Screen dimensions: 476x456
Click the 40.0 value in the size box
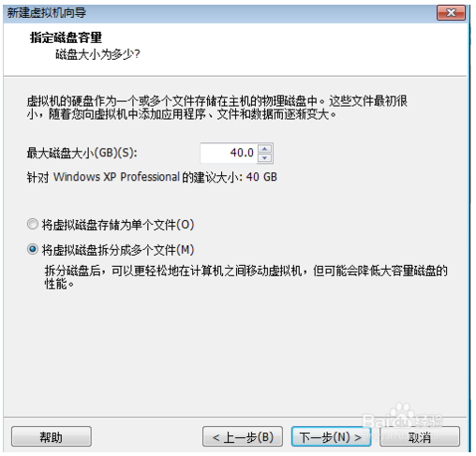pyautogui.click(x=242, y=153)
